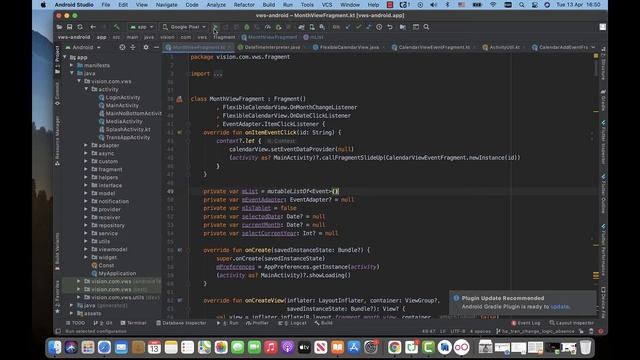Click the Save All toolbar icon
Screen dimensions: 640x360
click(70, 27)
